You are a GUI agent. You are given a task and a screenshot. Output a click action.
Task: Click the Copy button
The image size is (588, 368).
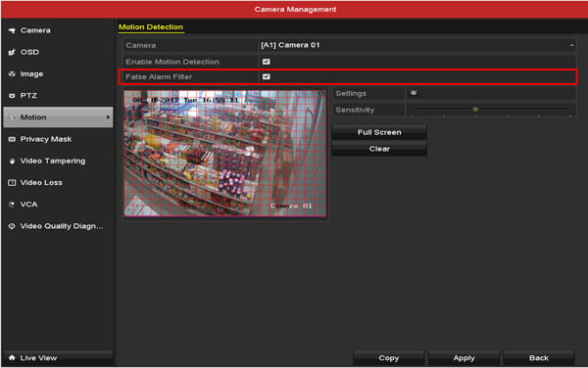(388, 358)
